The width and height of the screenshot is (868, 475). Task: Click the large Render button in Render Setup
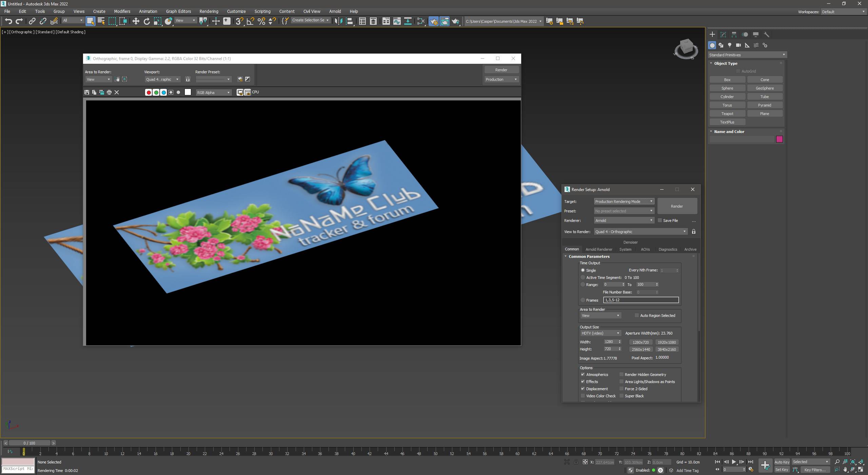(x=677, y=206)
